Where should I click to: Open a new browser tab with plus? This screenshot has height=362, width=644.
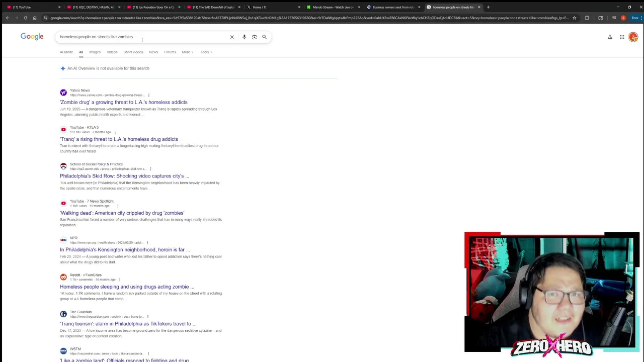click(488, 7)
